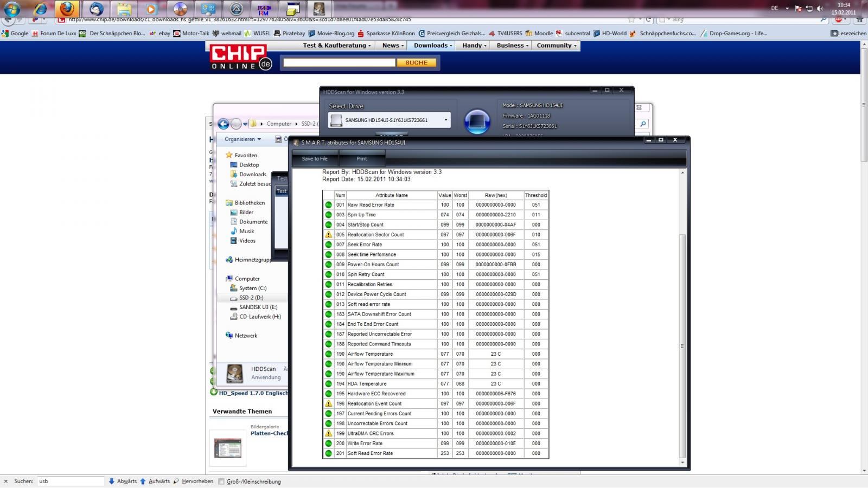Select Musik library in Explorer
The image size is (868, 488).
coord(242,232)
